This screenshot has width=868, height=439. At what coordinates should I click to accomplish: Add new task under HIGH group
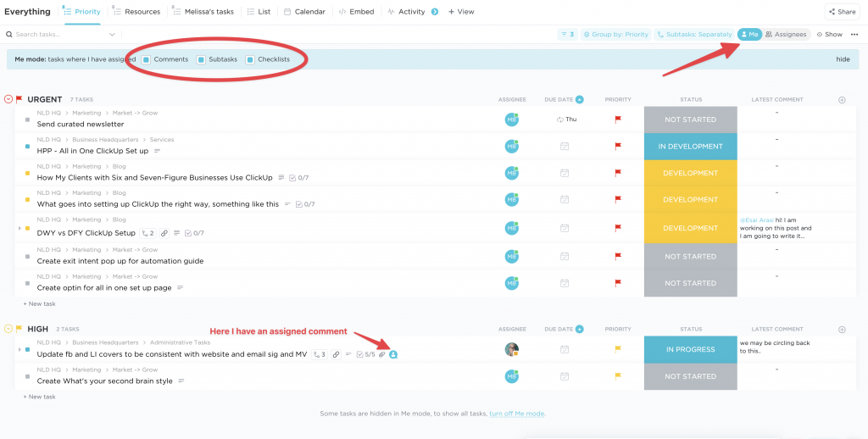[39, 397]
